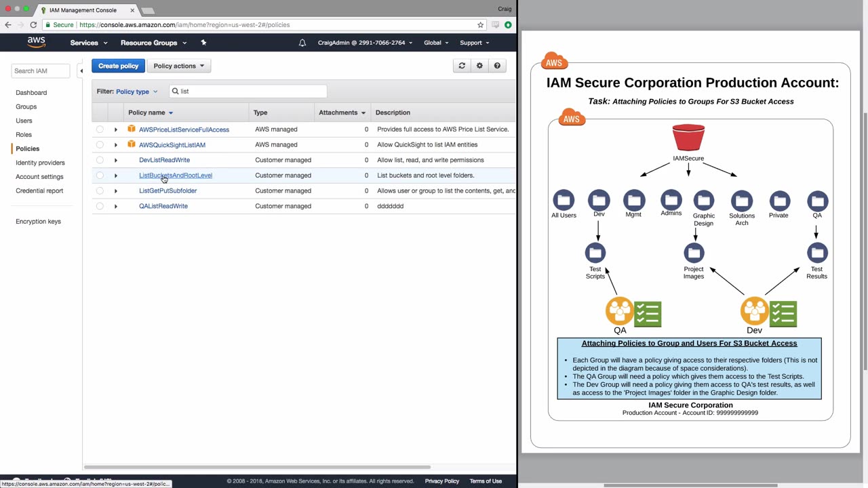This screenshot has height=488, width=868.
Task: Click the green browser extension icon
Action: [508, 25]
